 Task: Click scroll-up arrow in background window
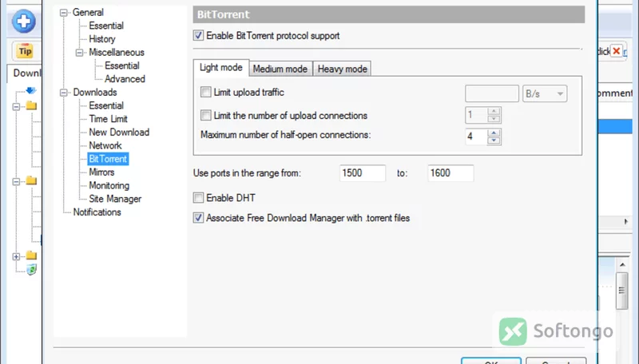coord(622,265)
